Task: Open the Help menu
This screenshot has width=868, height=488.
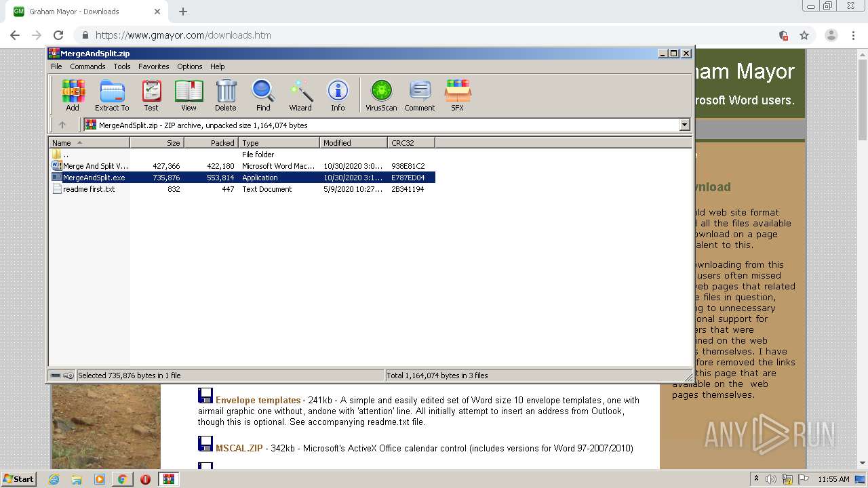Action: [x=218, y=66]
